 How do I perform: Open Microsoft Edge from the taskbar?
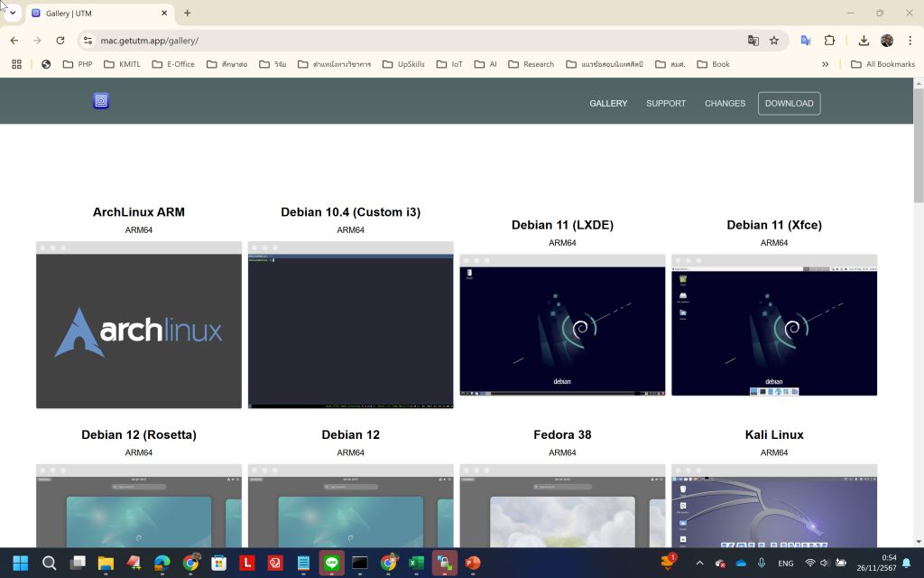coord(162,563)
